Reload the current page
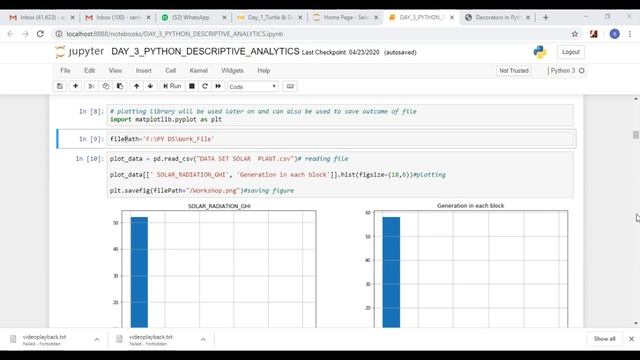 pos(40,34)
